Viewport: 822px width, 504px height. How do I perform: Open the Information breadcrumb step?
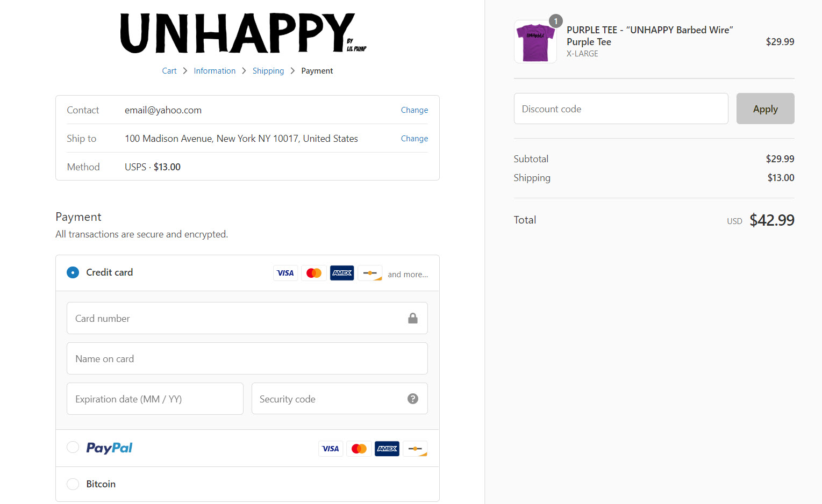point(215,71)
